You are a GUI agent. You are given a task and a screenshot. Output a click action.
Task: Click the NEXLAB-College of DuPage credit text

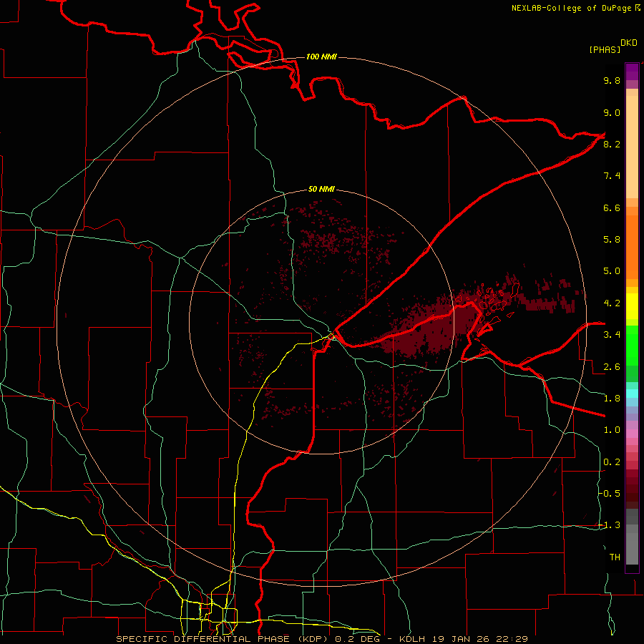[571, 8]
